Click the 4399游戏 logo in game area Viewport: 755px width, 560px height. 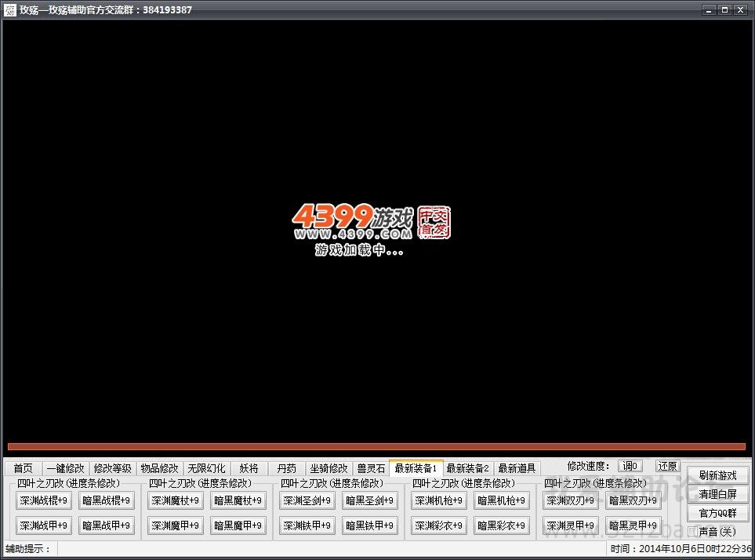coord(353,221)
